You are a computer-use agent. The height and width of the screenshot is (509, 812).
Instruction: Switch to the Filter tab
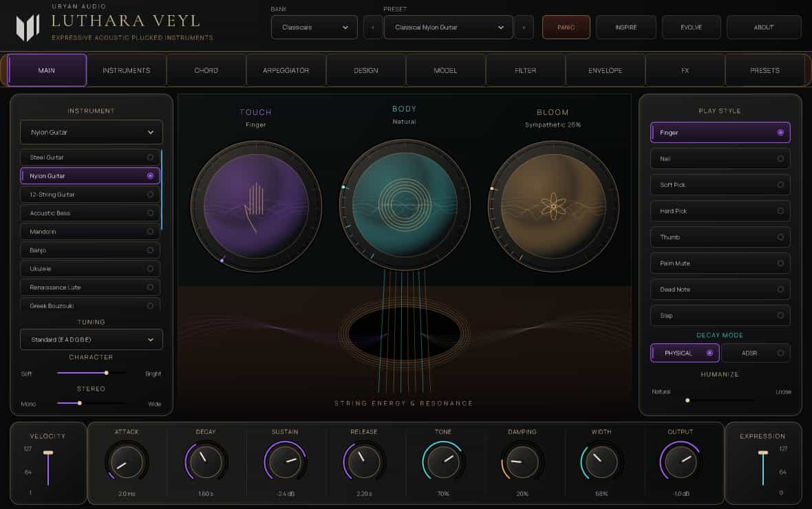tap(525, 70)
